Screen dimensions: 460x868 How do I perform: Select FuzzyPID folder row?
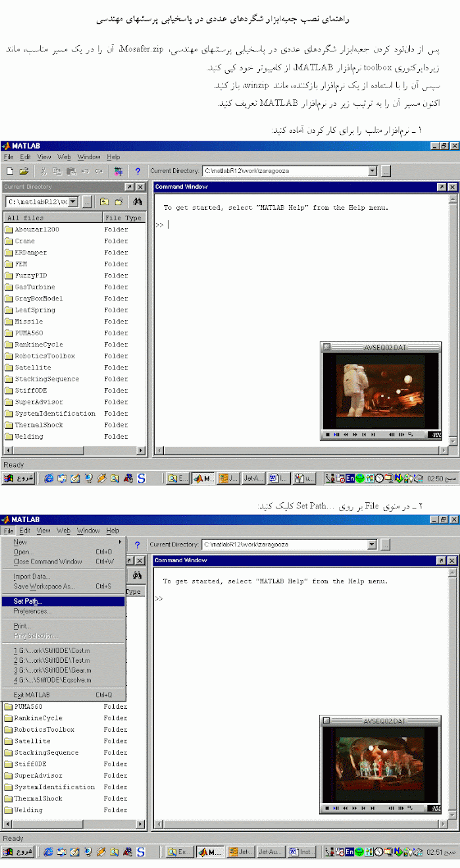pyautogui.click(x=74, y=276)
